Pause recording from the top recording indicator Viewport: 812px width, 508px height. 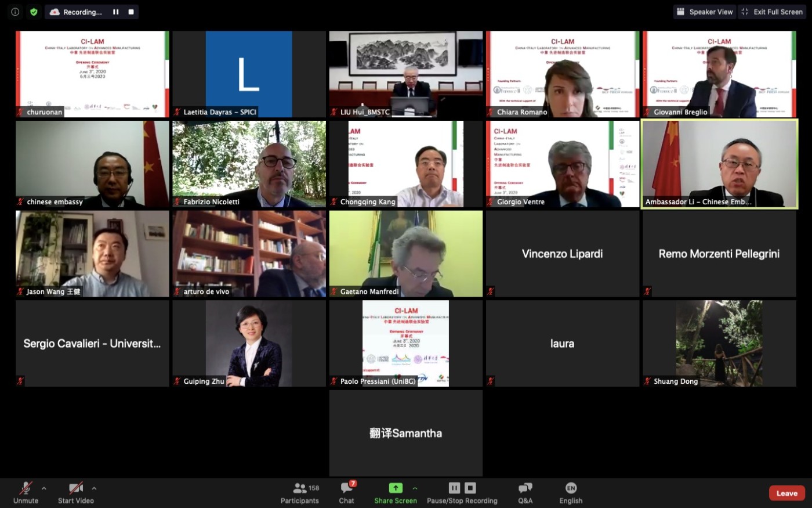(116, 12)
